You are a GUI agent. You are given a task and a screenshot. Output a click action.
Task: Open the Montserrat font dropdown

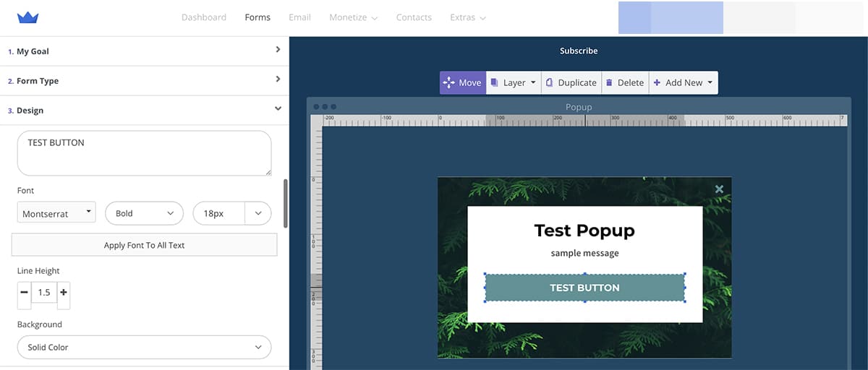point(56,212)
